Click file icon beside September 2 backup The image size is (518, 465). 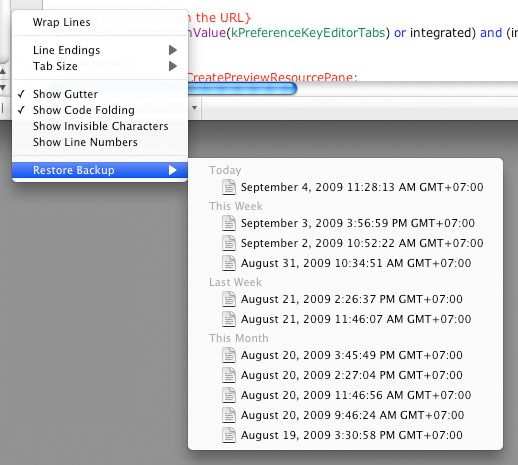click(229, 243)
